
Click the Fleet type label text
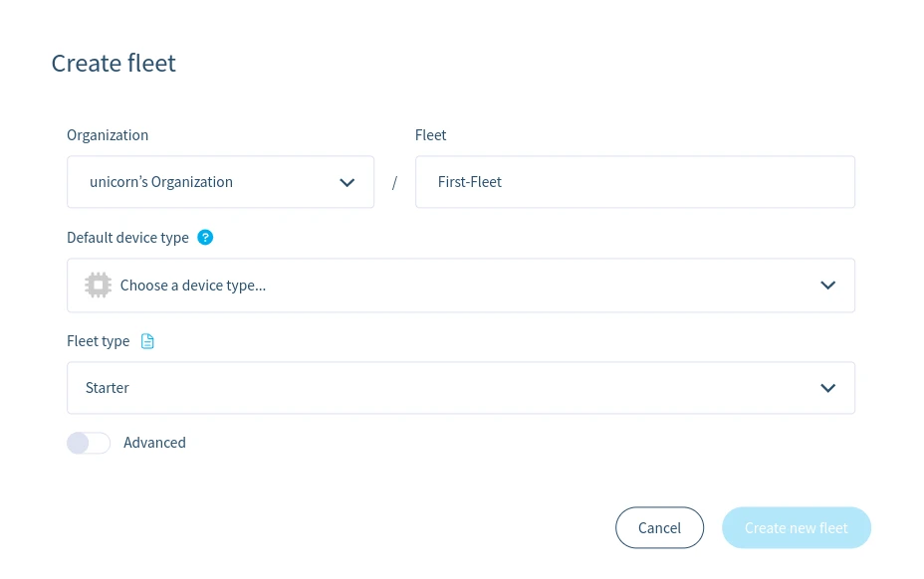point(98,341)
